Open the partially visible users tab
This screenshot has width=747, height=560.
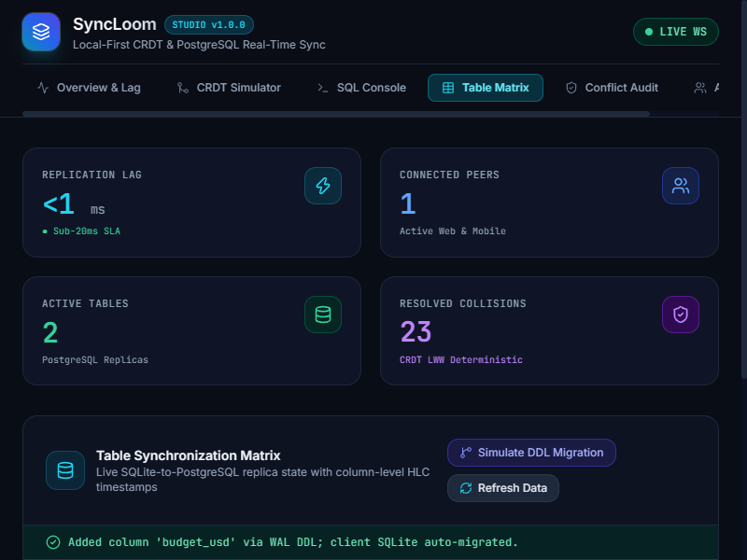tap(706, 88)
